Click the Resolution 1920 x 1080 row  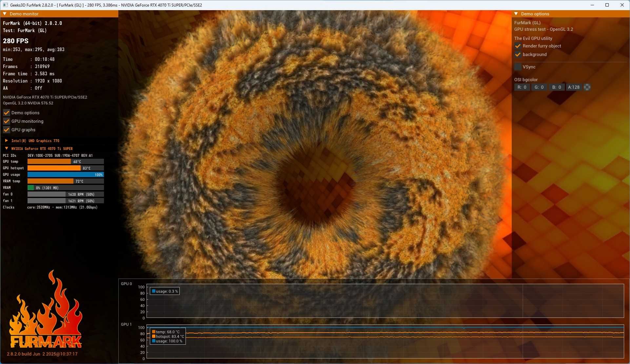pyautogui.click(x=32, y=81)
